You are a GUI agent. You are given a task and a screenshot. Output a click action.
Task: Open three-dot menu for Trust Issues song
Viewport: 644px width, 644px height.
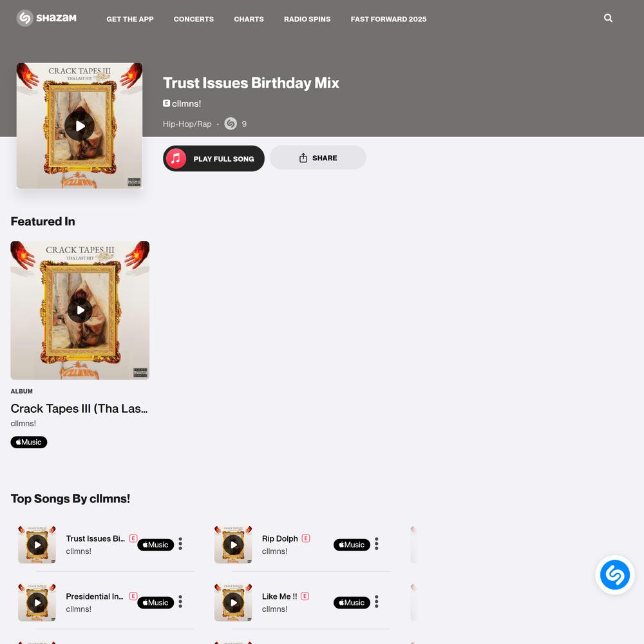[x=180, y=544]
